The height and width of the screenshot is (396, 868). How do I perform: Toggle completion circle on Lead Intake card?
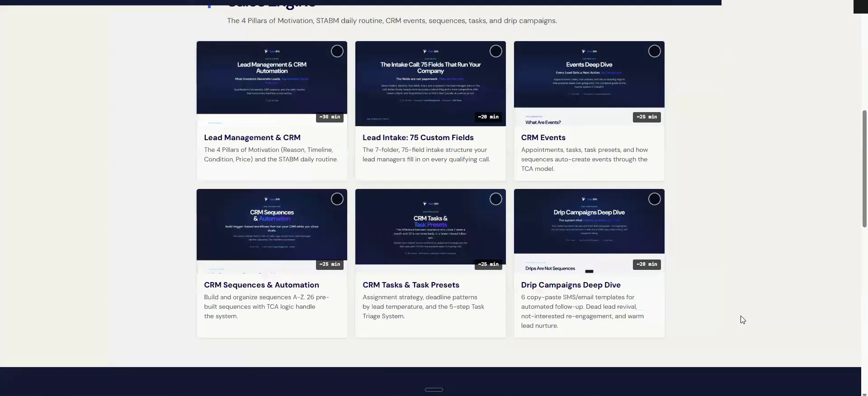point(495,52)
